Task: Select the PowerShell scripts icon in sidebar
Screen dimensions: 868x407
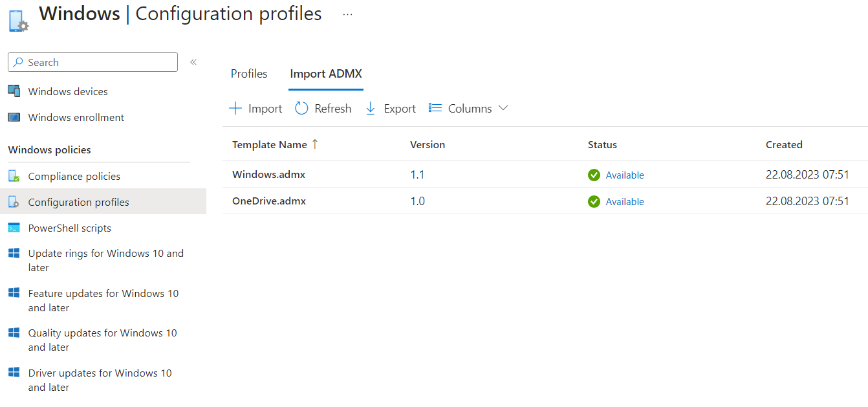Action: [14, 228]
